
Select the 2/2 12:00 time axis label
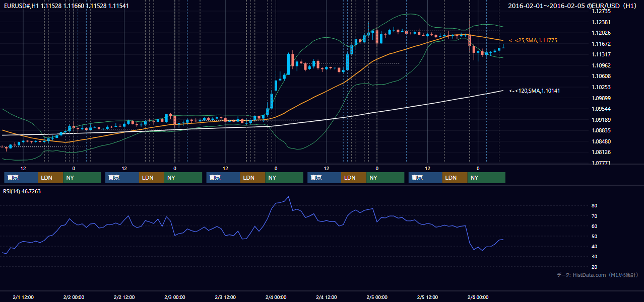tap(124, 297)
